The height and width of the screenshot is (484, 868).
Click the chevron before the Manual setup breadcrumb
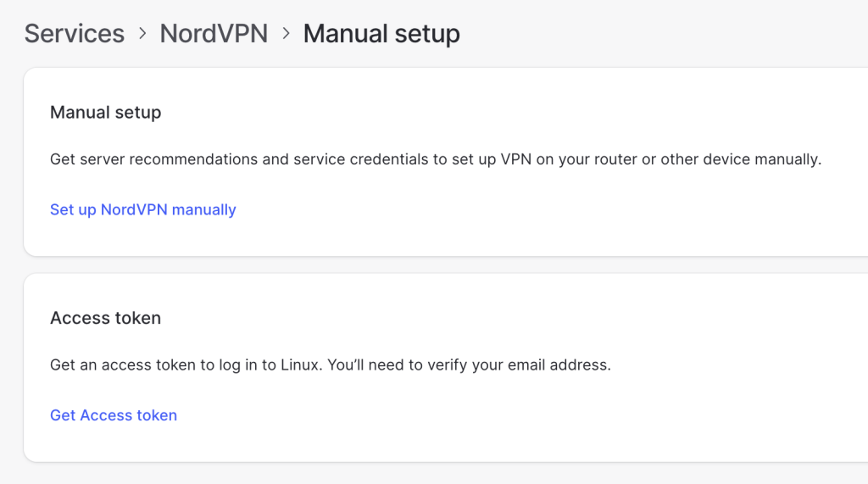[x=286, y=34]
